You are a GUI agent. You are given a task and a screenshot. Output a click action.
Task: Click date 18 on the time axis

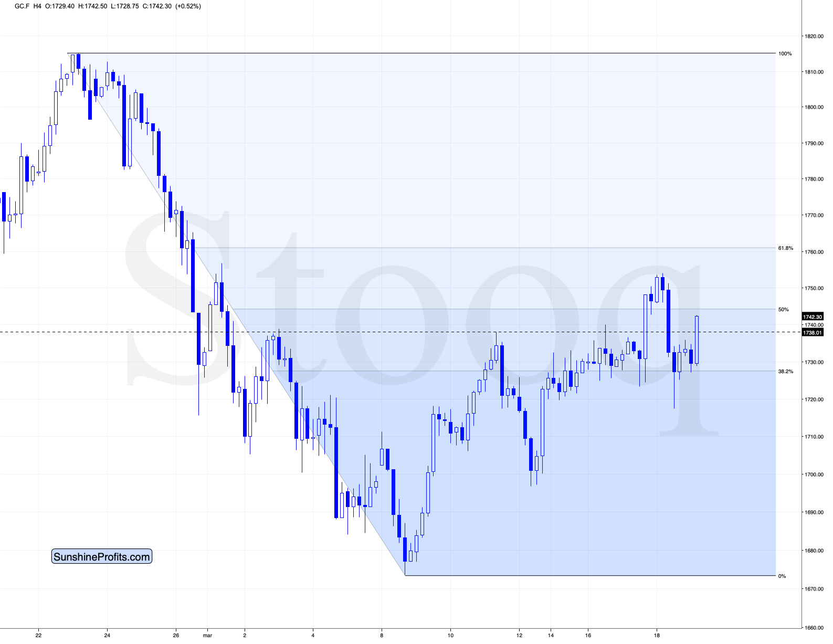click(x=657, y=636)
